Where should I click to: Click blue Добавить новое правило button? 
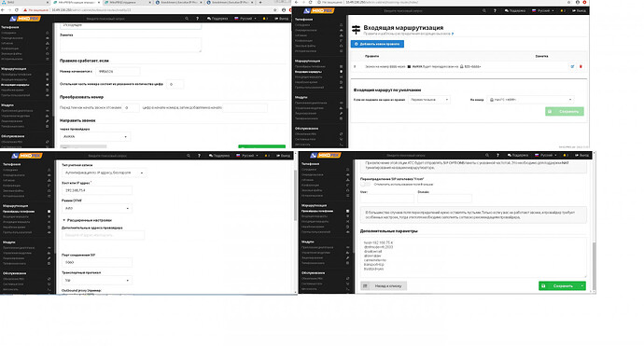click(377, 44)
